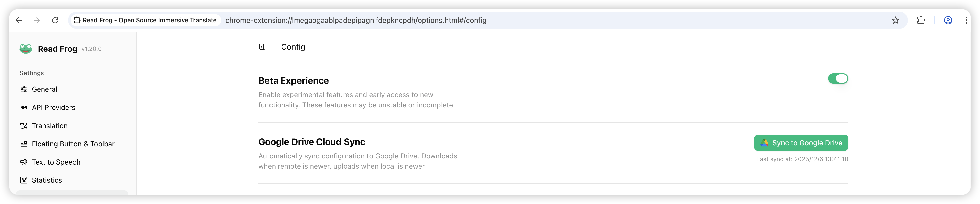The height and width of the screenshot is (204, 980).
Task: Open the Translation settings section
Action: click(x=50, y=126)
